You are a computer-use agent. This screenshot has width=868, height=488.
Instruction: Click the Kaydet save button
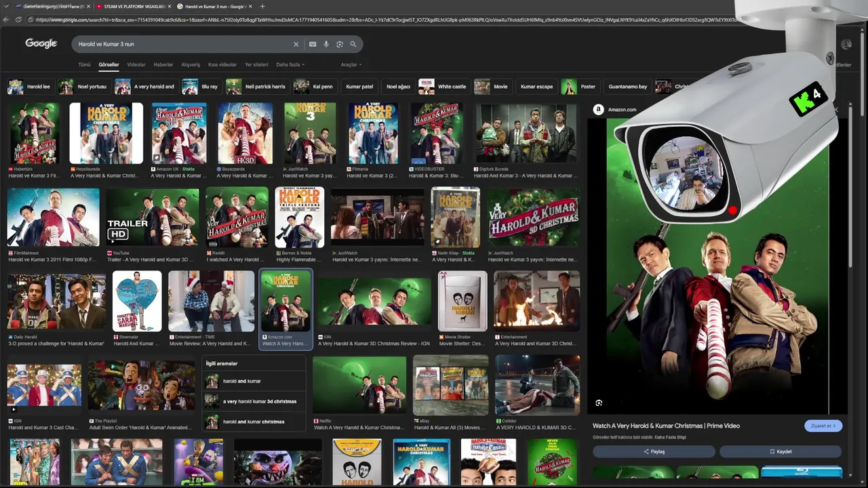click(781, 451)
